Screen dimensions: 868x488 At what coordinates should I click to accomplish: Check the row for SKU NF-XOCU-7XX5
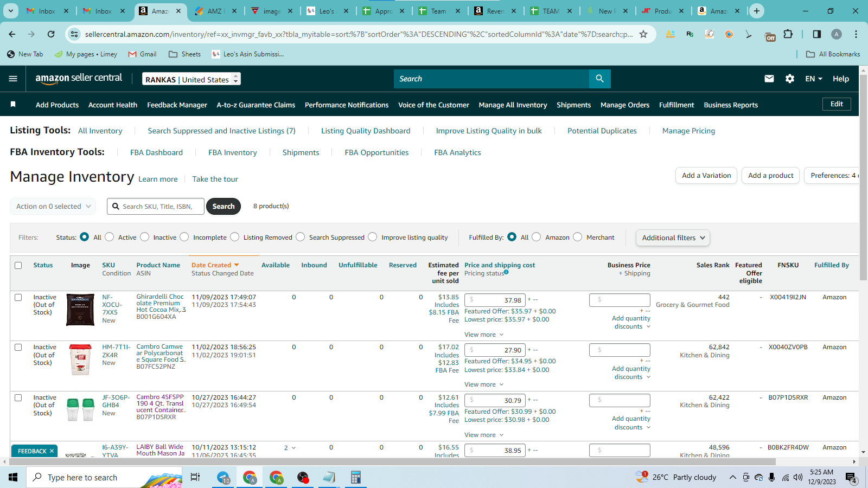(18, 298)
